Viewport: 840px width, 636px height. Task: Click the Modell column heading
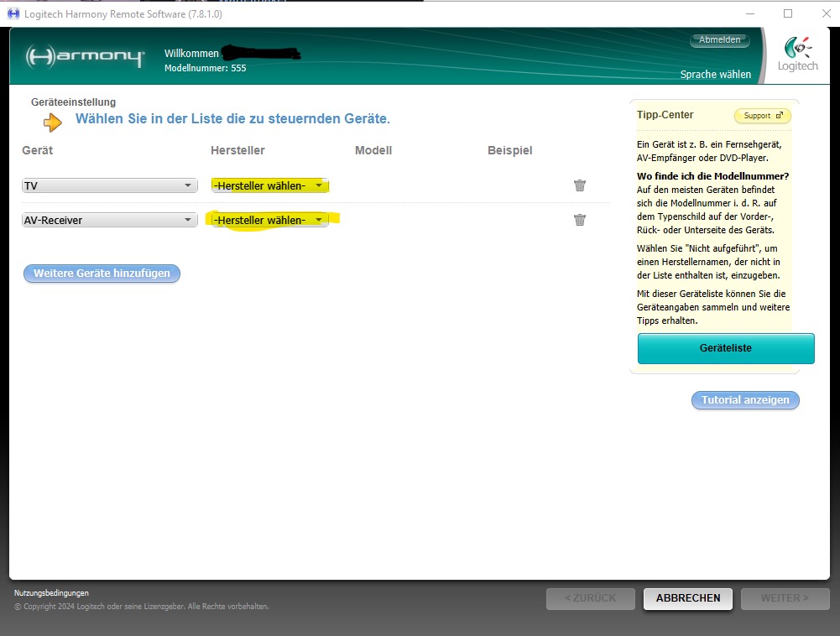coord(373,150)
